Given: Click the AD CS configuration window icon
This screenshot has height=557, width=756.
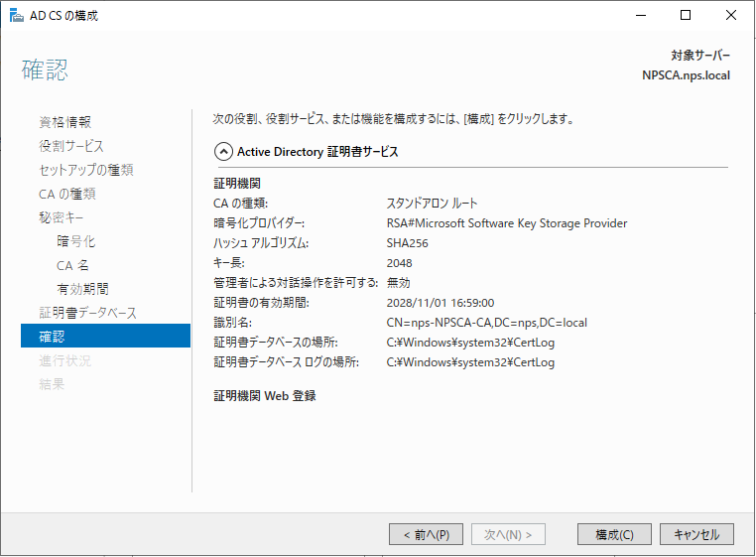Looking at the screenshot, I should pos(17,16).
